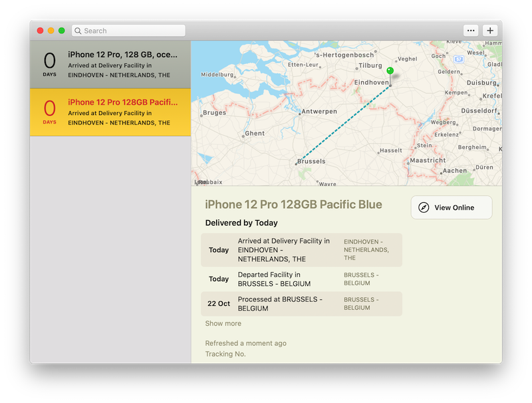
Task: Expand history with Show more
Action: coord(223,323)
